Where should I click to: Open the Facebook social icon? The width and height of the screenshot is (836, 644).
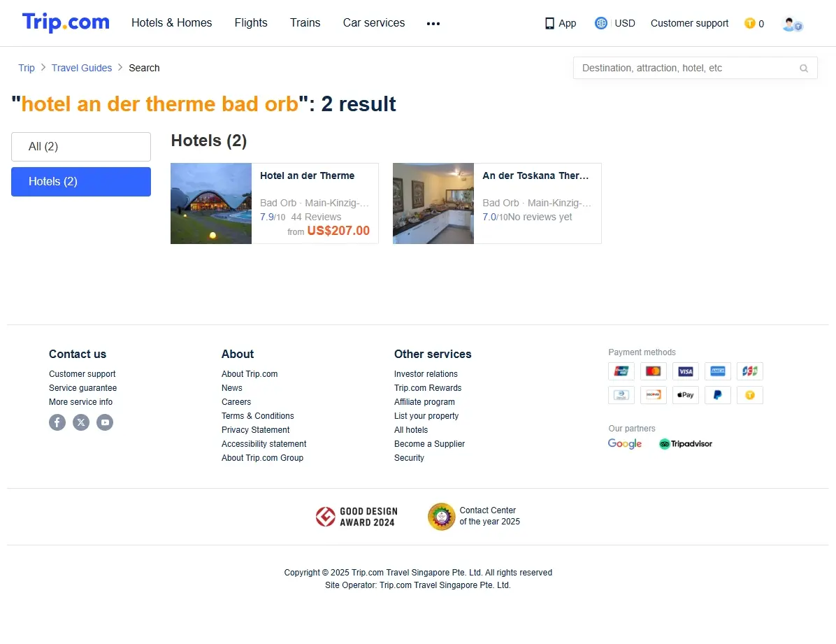pyautogui.click(x=57, y=422)
